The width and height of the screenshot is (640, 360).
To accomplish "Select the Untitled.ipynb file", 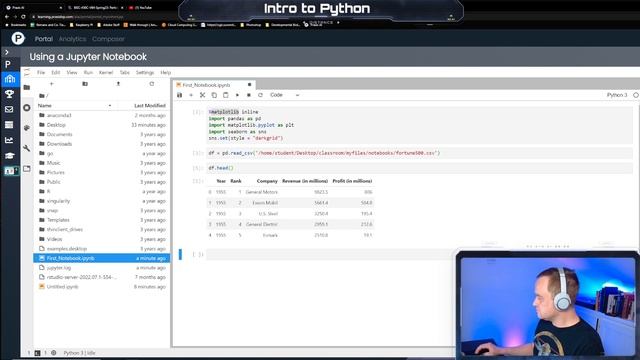I will pyautogui.click(x=101, y=287).
